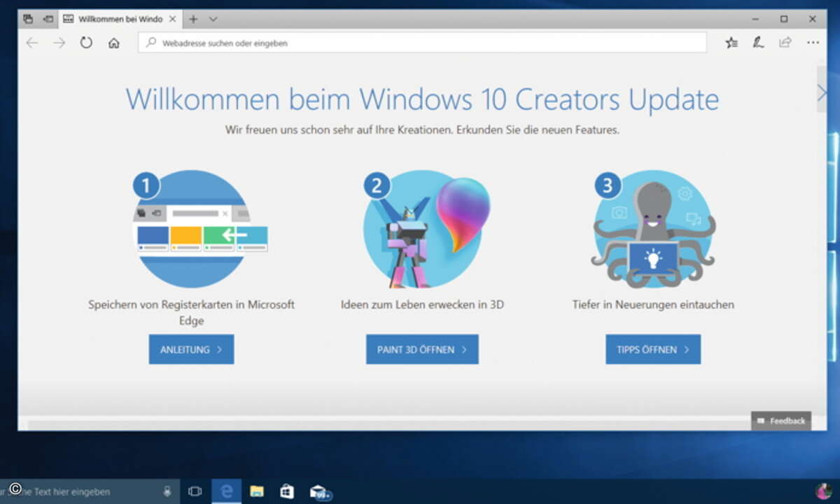Click the text Tiefer in Neuerungen eintauchen
Screen dimensions: 840x504
point(653,304)
